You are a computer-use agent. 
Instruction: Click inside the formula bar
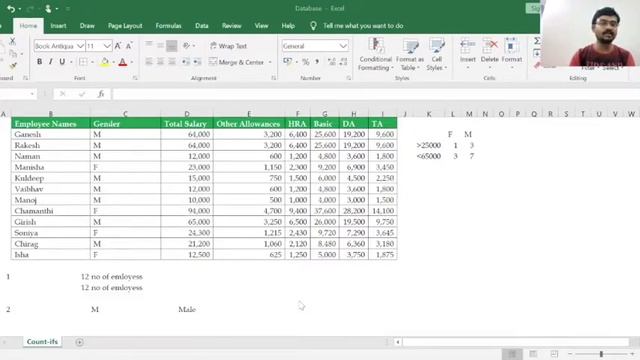(x=376, y=94)
